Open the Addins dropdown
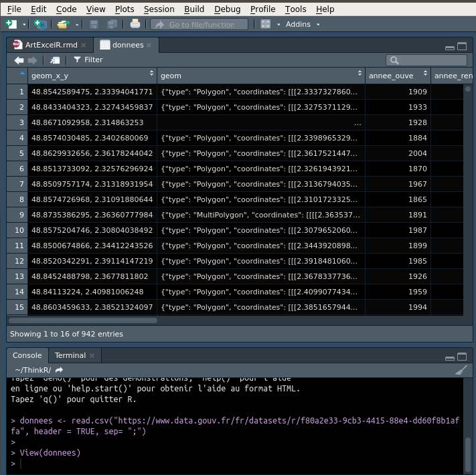Viewport: 476px width, 475px height. click(x=303, y=24)
